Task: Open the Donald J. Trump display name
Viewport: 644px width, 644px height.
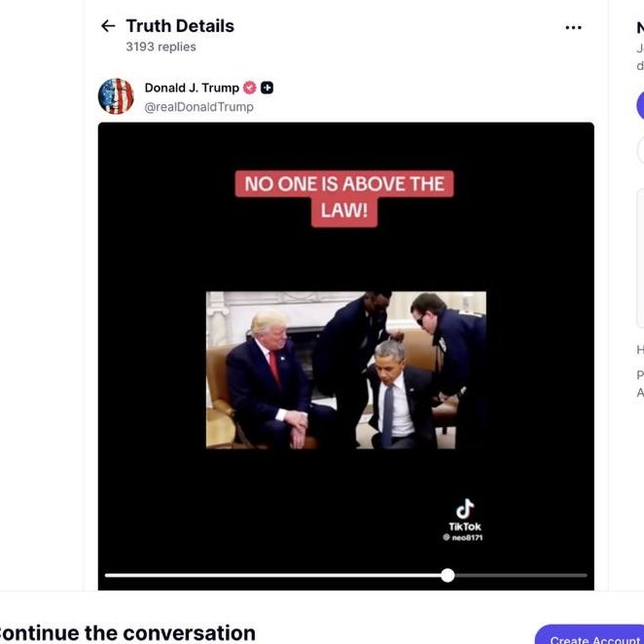Action: tap(192, 88)
